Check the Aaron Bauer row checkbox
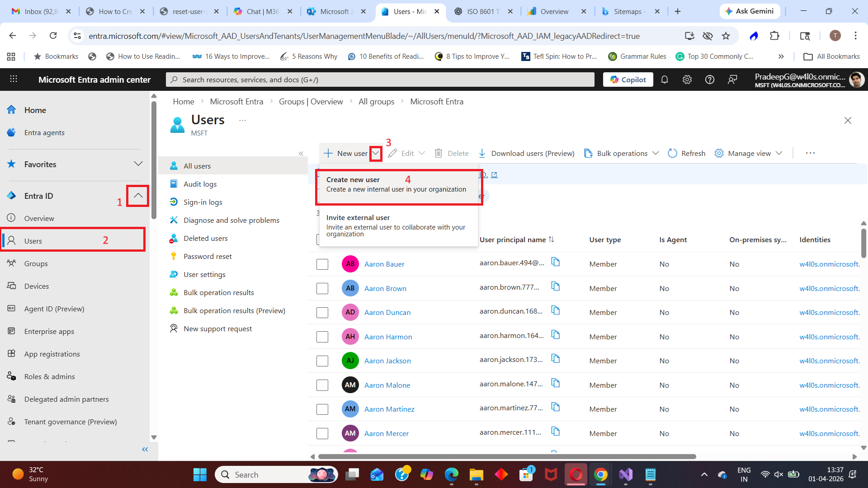The image size is (868, 488). point(322,264)
